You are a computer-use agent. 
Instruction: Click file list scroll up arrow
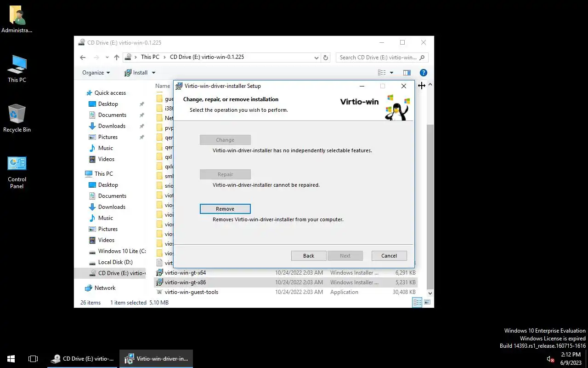(x=430, y=85)
